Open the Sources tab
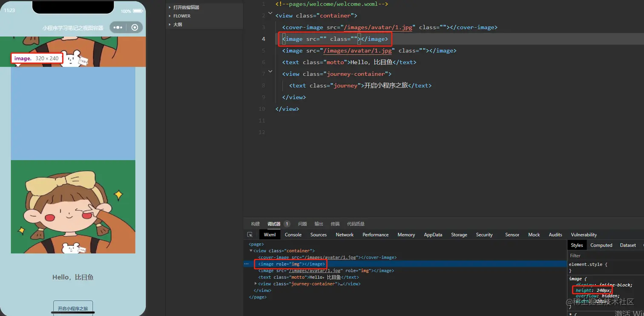644x316 pixels. click(x=319, y=235)
